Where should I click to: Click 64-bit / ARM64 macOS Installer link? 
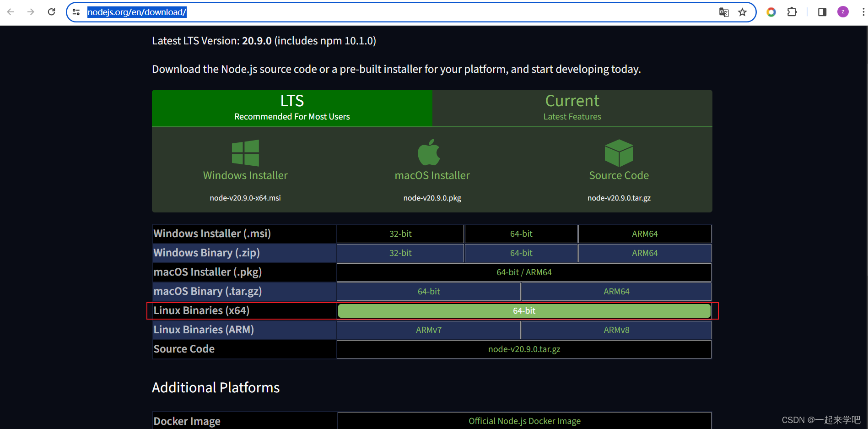click(524, 272)
